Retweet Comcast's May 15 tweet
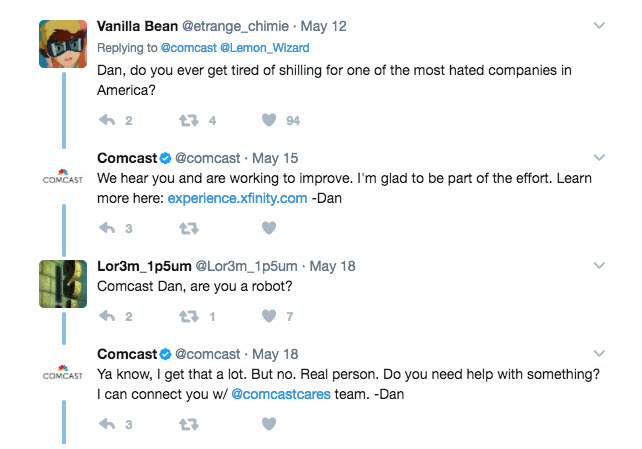Viewport: 642px width, 449px height. pos(189,228)
